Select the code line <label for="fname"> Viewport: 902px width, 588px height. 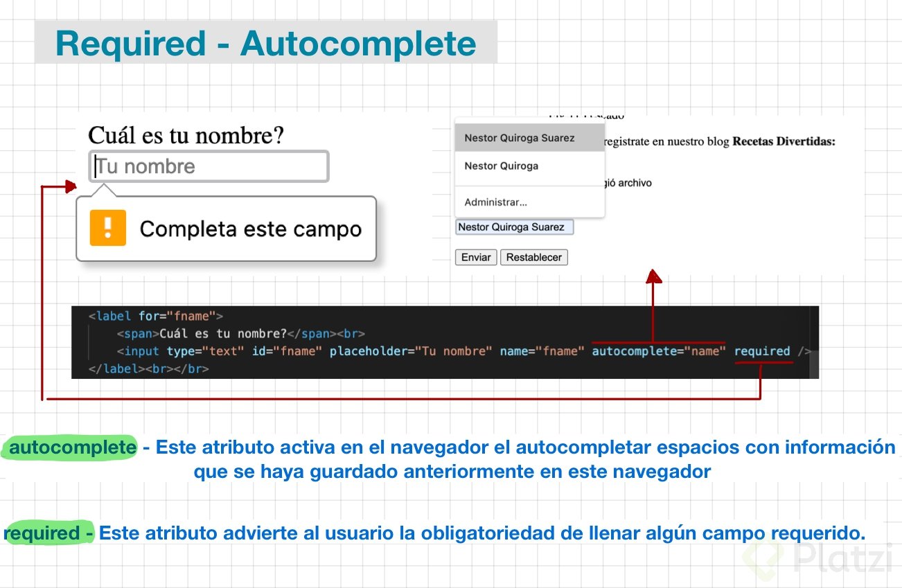156,317
